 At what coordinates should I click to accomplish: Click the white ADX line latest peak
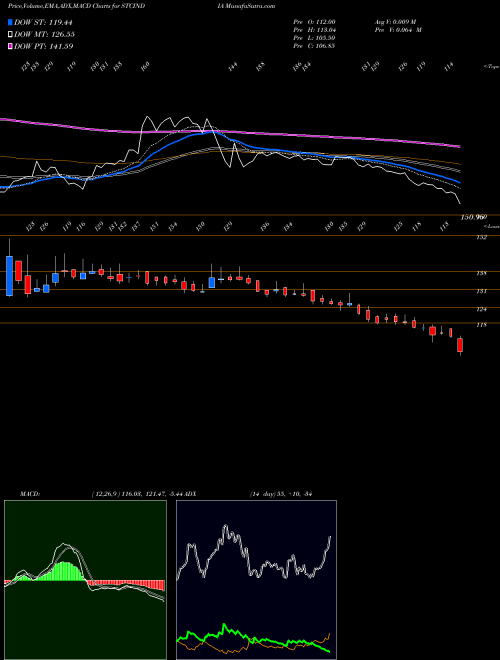click(x=330, y=537)
